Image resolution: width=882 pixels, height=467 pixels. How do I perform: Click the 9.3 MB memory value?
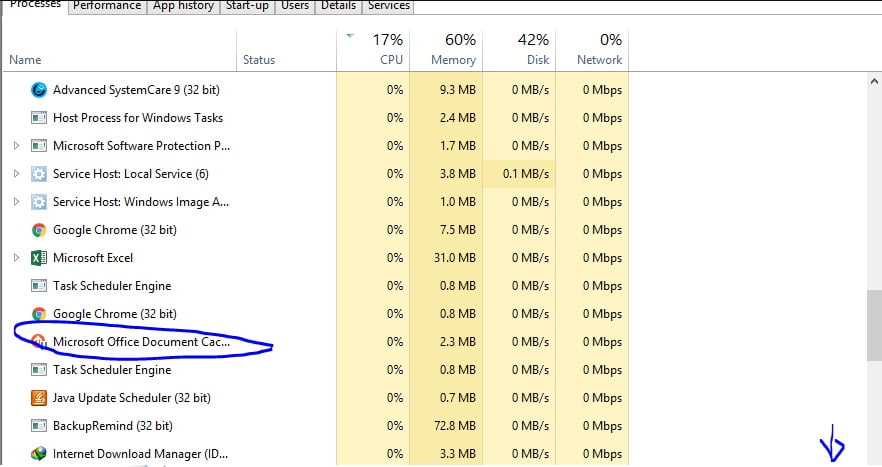457,89
